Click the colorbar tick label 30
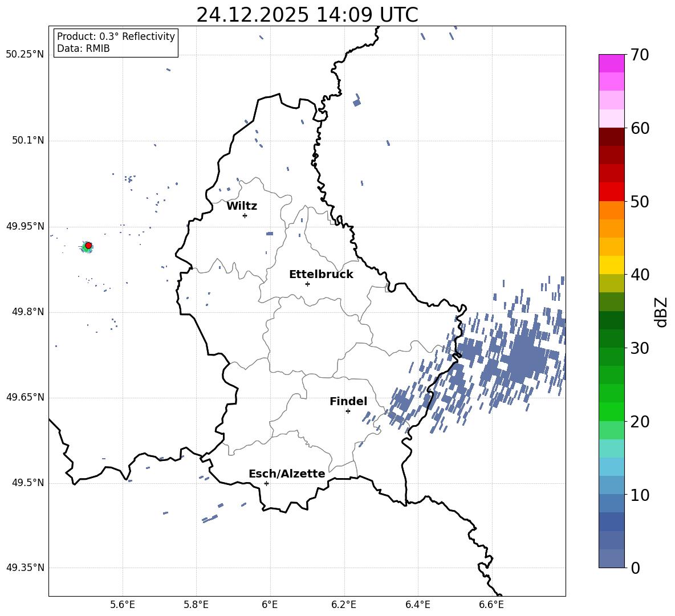Viewport: 675px width, 616px height. click(639, 348)
